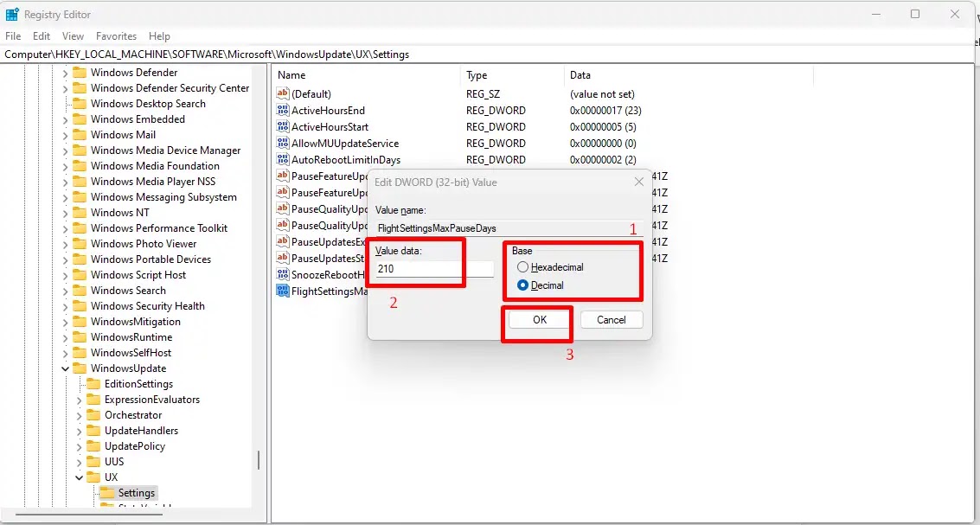
Task: Click the SnoozeRebootH... DWORD icon
Action: point(283,274)
